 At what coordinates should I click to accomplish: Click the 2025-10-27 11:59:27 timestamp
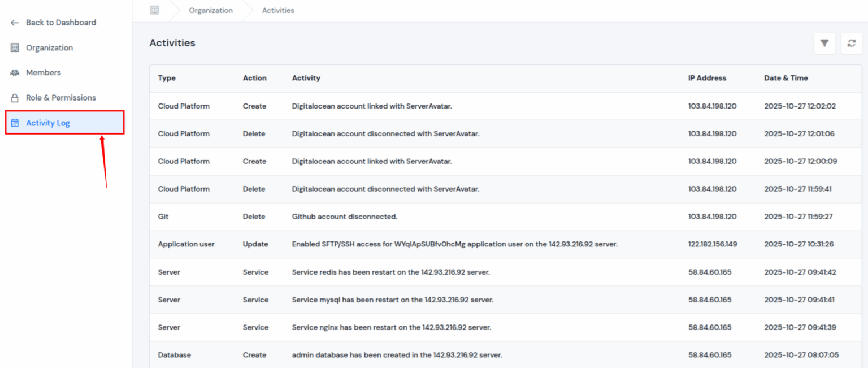[798, 217]
